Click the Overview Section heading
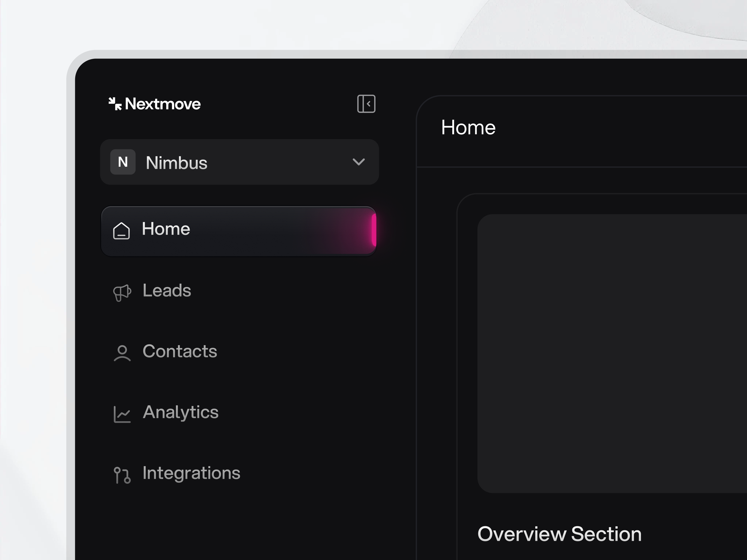 [559, 534]
